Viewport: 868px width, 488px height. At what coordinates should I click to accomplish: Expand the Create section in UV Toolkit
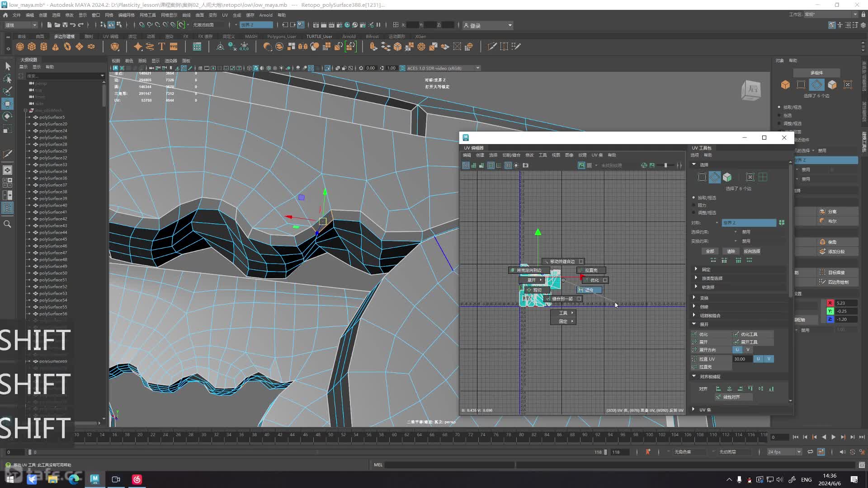pos(694,306)
